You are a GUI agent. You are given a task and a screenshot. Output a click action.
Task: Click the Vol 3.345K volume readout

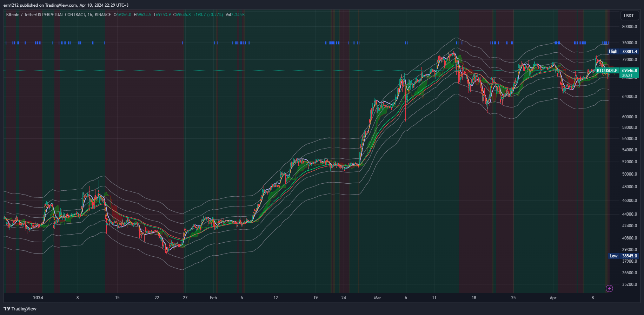(x=235, y=15)
